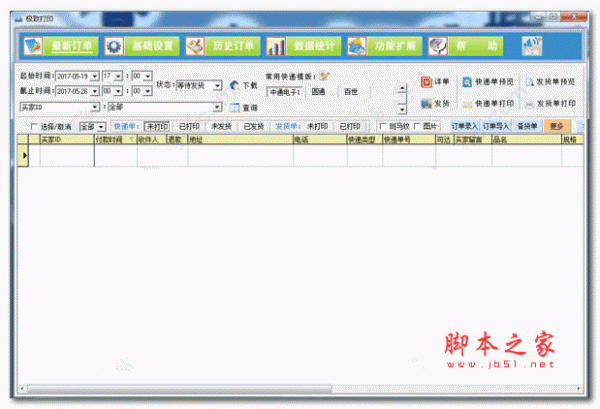600x409 pixels.
Task: Enable the 斑马纹 checkbox
Action: click(382, 126)
